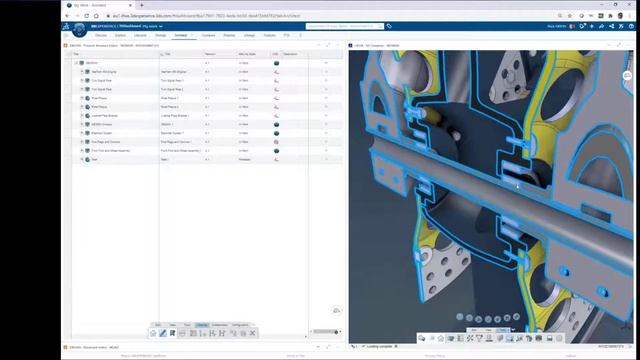Click the tag icon beside the search field
Screen dimensions: 640x360
(389, 26)
